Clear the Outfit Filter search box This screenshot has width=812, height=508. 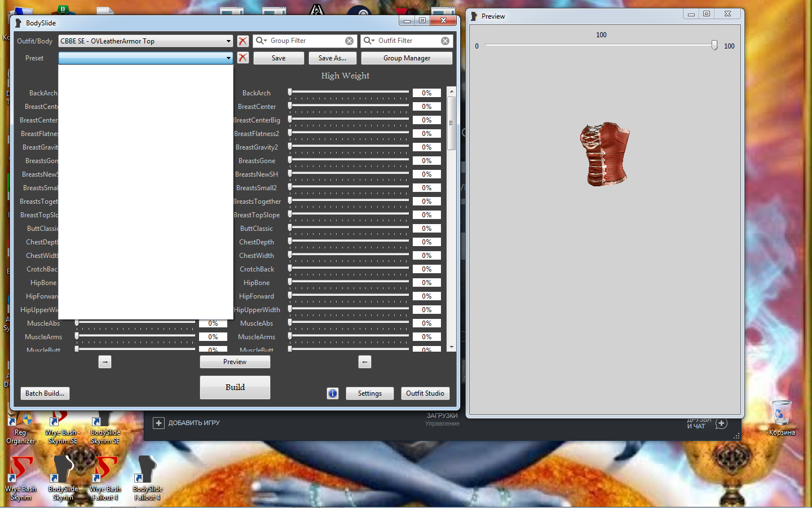click(x=445, y=41)
